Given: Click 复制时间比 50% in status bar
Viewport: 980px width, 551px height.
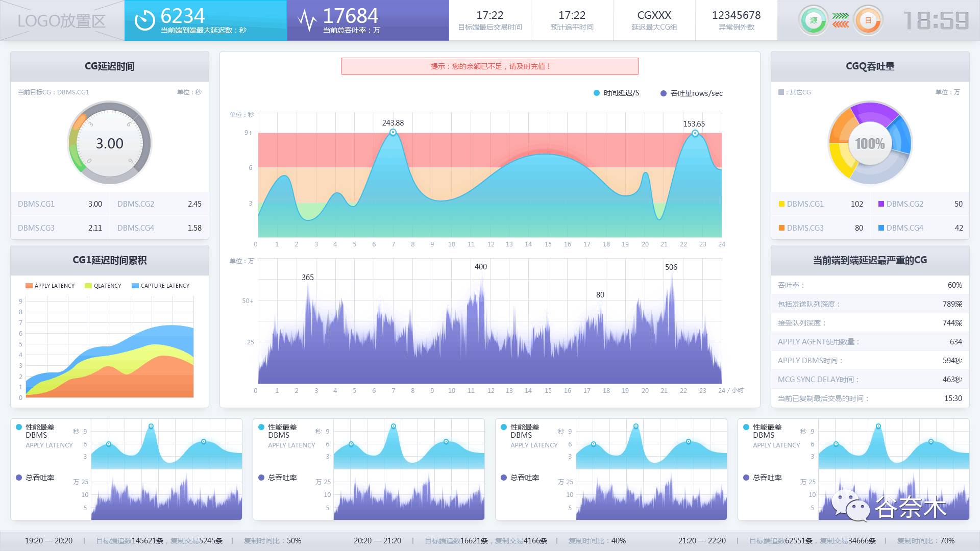Looking at the screenshot, I should pyautogui.click(x=273, y=541).
